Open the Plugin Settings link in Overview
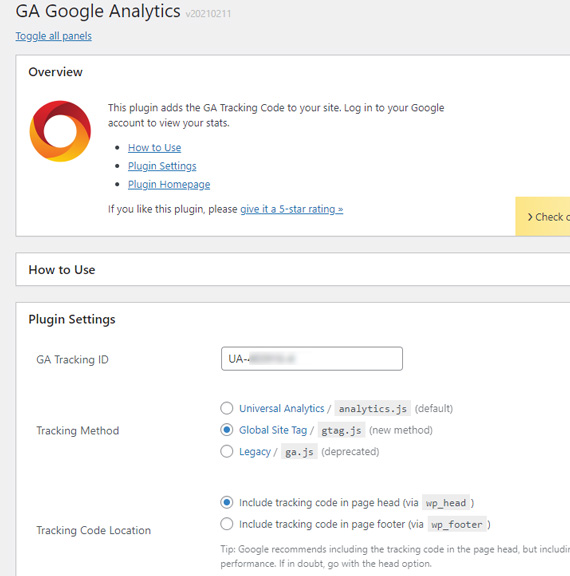 (162, 166)
